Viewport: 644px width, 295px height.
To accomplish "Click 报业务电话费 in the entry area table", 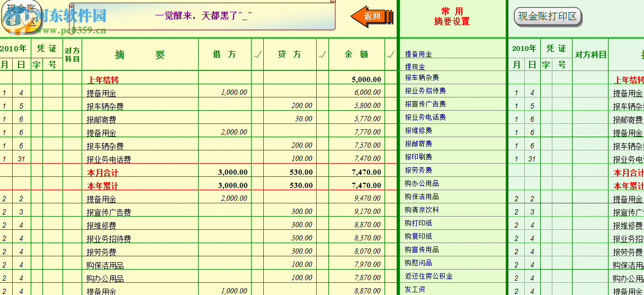I will tap(109, 159).
